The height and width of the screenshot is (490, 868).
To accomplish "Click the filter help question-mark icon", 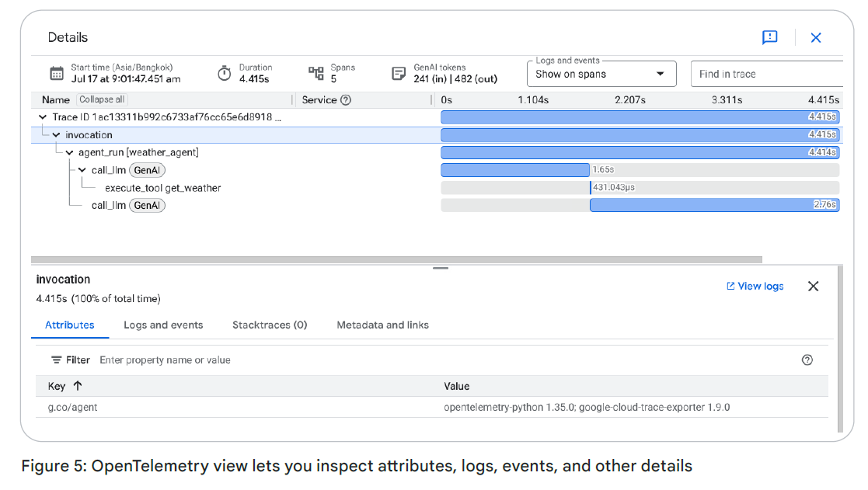I will pos(807,360).
